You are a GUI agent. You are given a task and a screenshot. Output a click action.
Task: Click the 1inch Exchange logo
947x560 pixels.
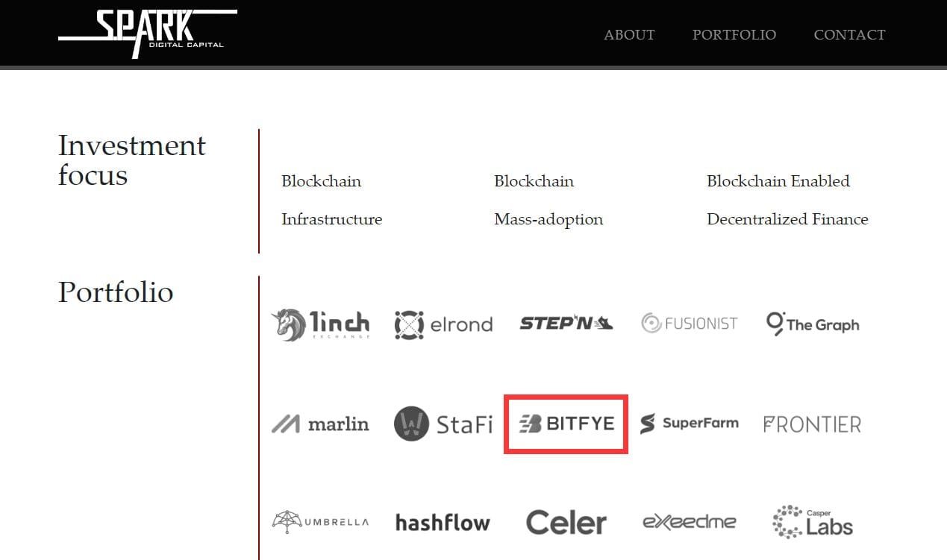[x=320, y=325]
